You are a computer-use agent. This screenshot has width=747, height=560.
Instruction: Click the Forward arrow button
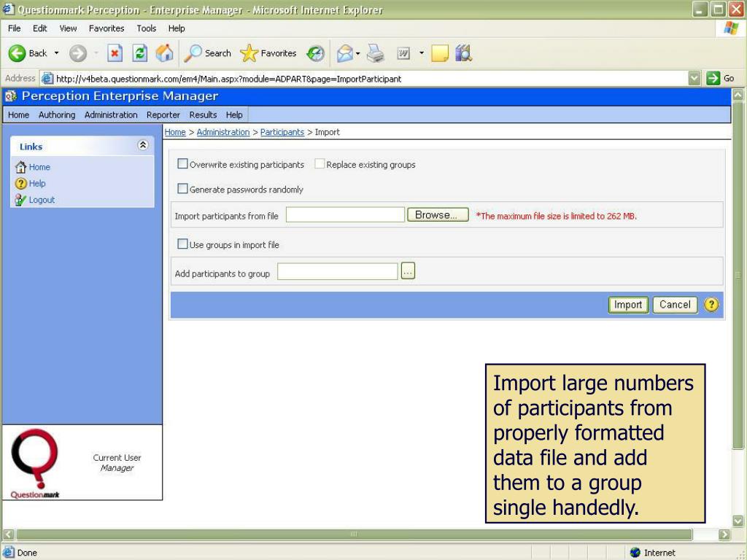[x=77, y=53]
